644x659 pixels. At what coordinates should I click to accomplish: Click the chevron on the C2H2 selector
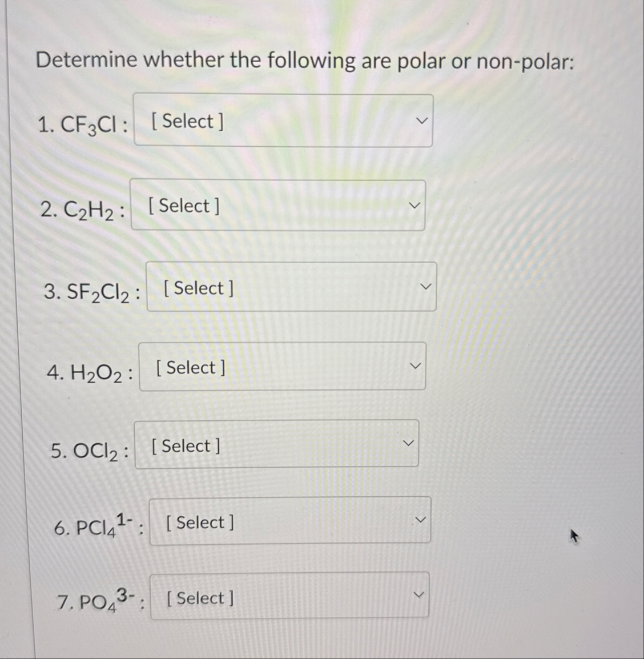pyautogui.click(x=415, y=205)
